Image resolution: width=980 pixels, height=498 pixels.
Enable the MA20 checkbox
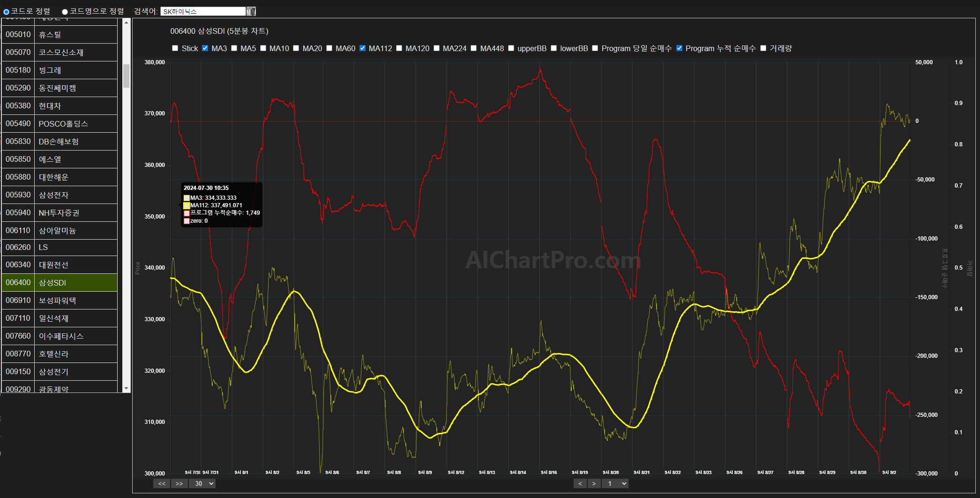(x=296, y=48)
